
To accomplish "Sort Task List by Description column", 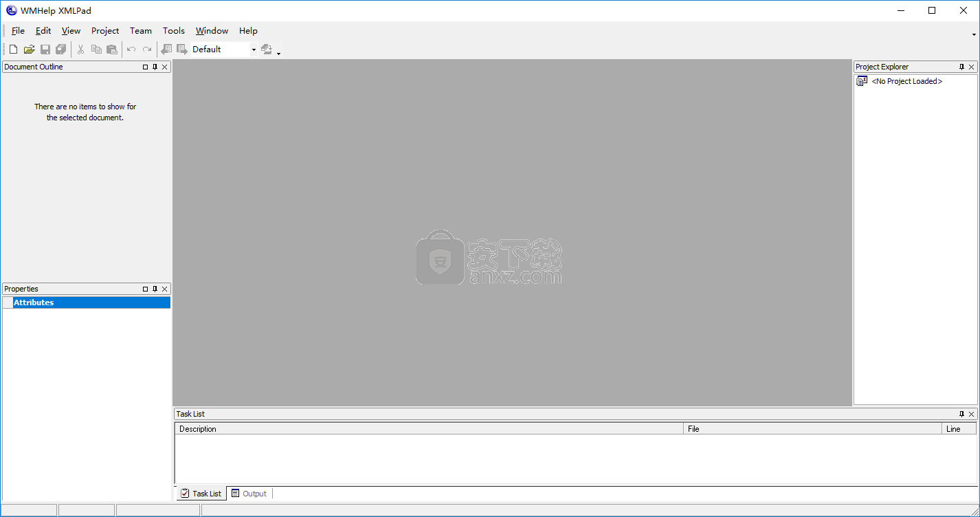I will (x=430, y=428).
